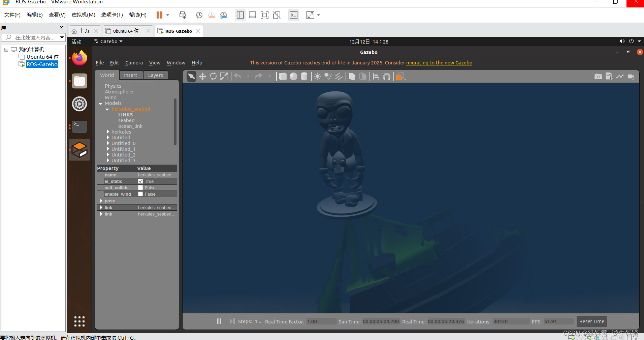Screen dimensions: 644x340
Task: Add a spot light
Action: click(x=328, y=77)
